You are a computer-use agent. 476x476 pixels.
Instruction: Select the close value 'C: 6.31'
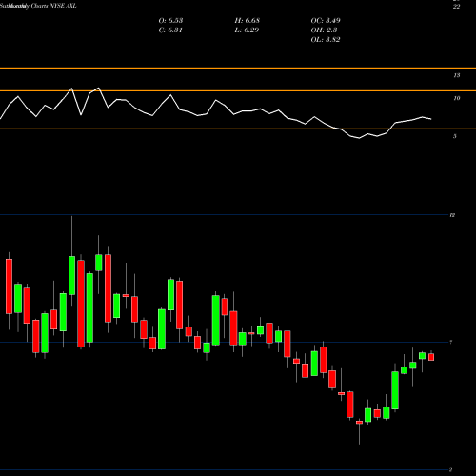(170, 30)
